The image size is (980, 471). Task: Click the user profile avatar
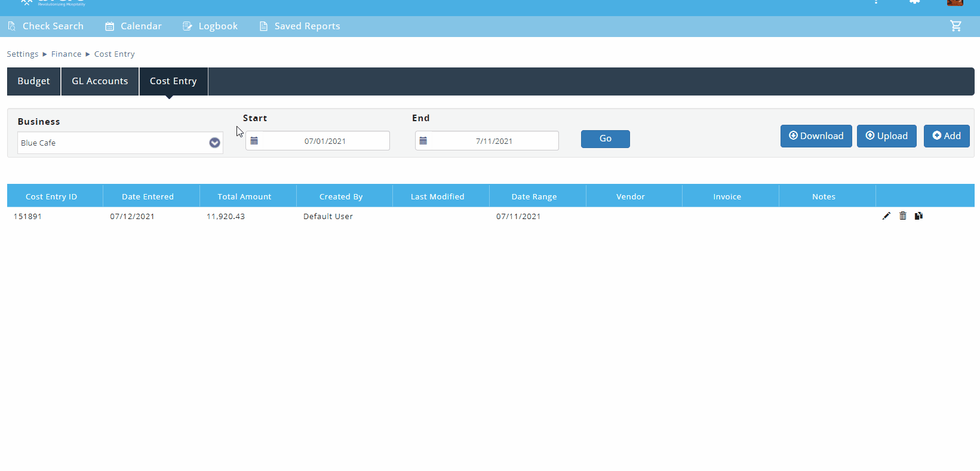coord(954,2)
